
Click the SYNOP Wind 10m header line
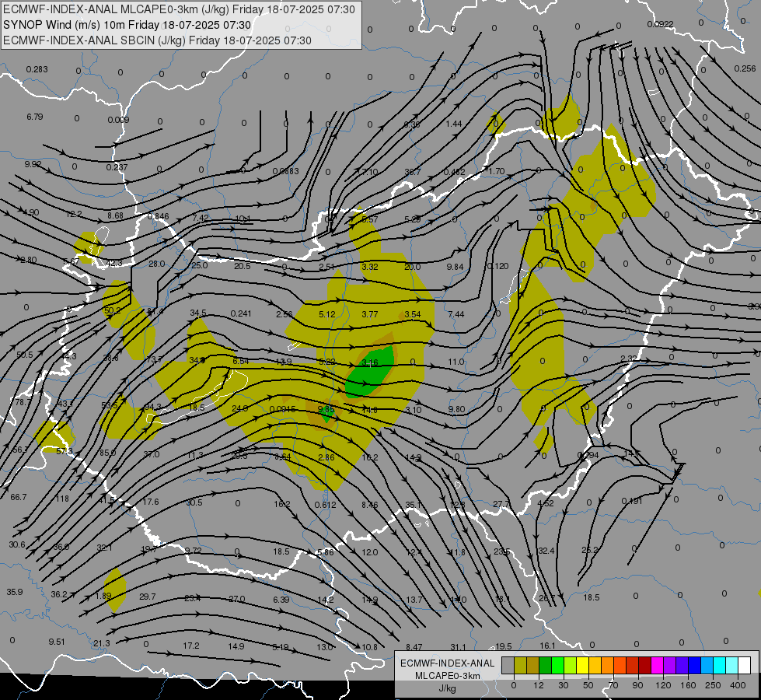pyautogui.click(x=127, y=25)
